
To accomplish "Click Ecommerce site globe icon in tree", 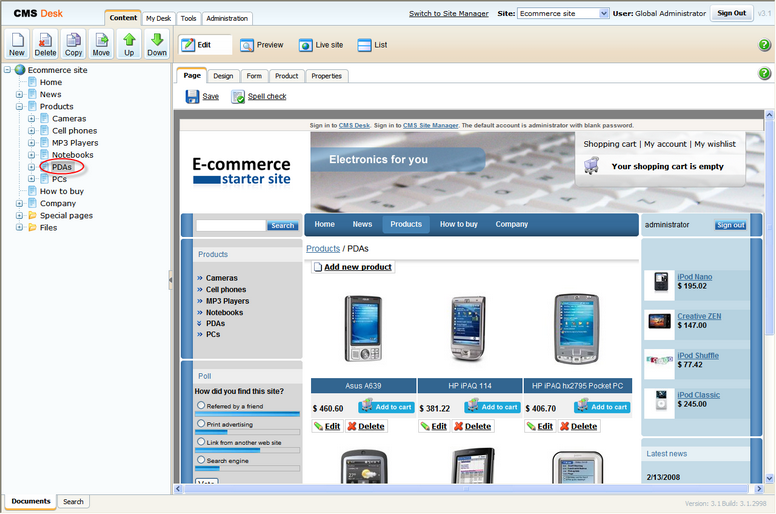I will (x=20, y=70).
